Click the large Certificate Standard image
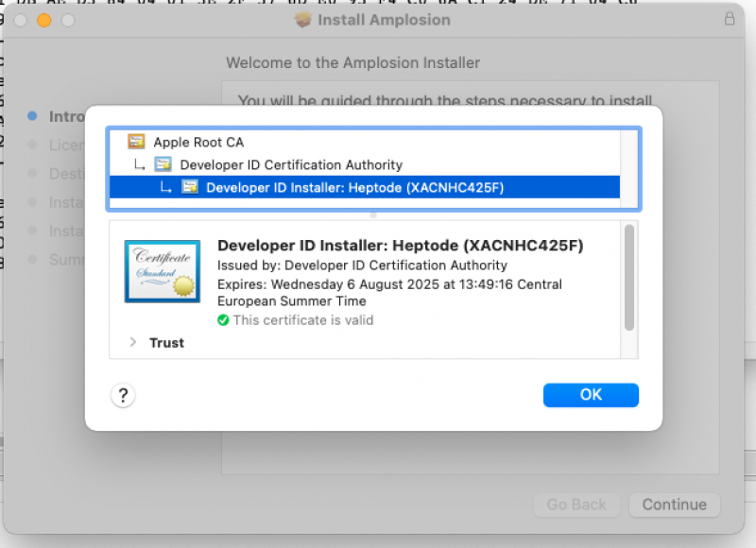 [162, 271]
